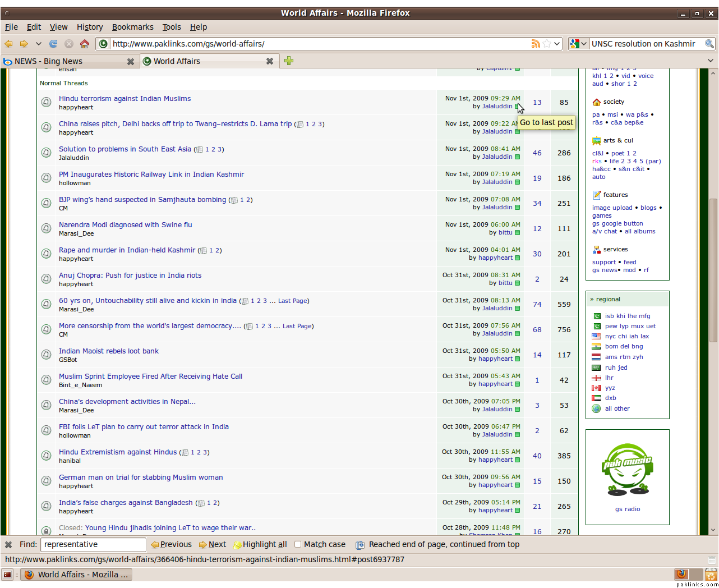The width and height of the screenshot is (719, 588).
Task: Click the Back arrow navigation button
Action: (9, 44)
